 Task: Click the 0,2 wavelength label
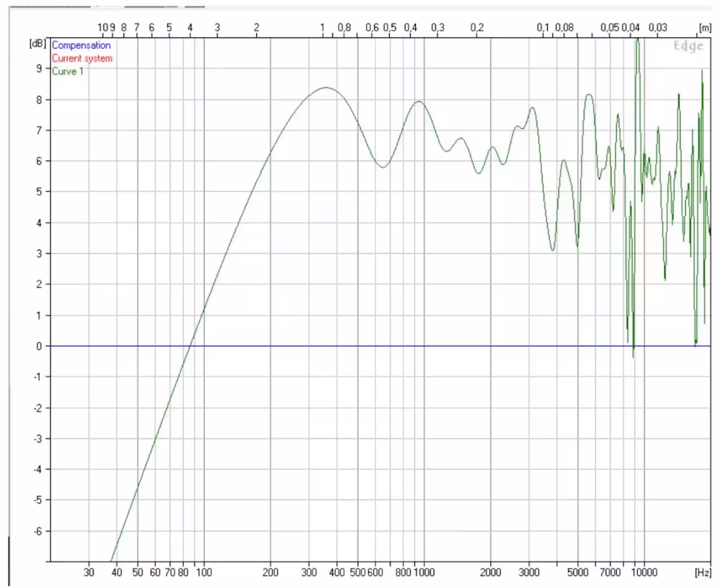[477, 28]
